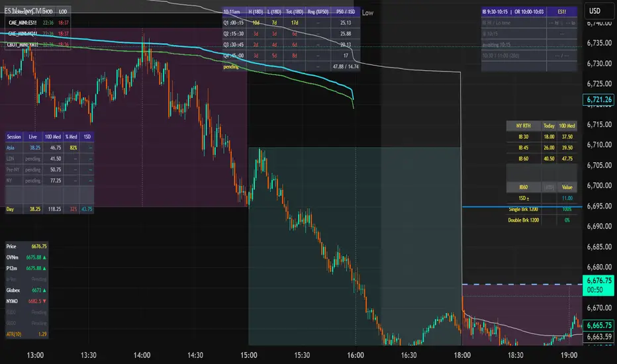Click the 'CME_MINI:ES1!' ticker row
The image size is (617, 364).
(23, 23)
